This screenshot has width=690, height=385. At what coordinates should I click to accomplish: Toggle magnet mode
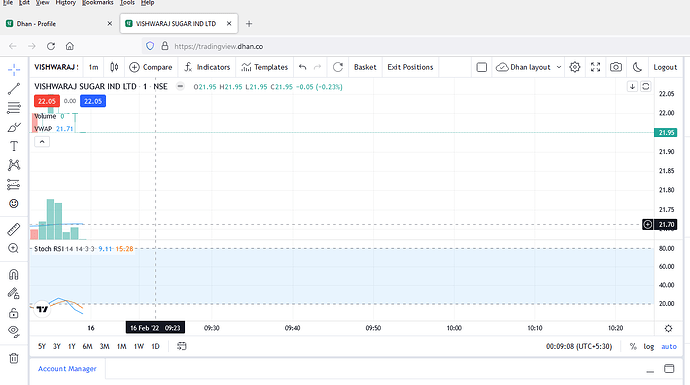tap(14, 275)
